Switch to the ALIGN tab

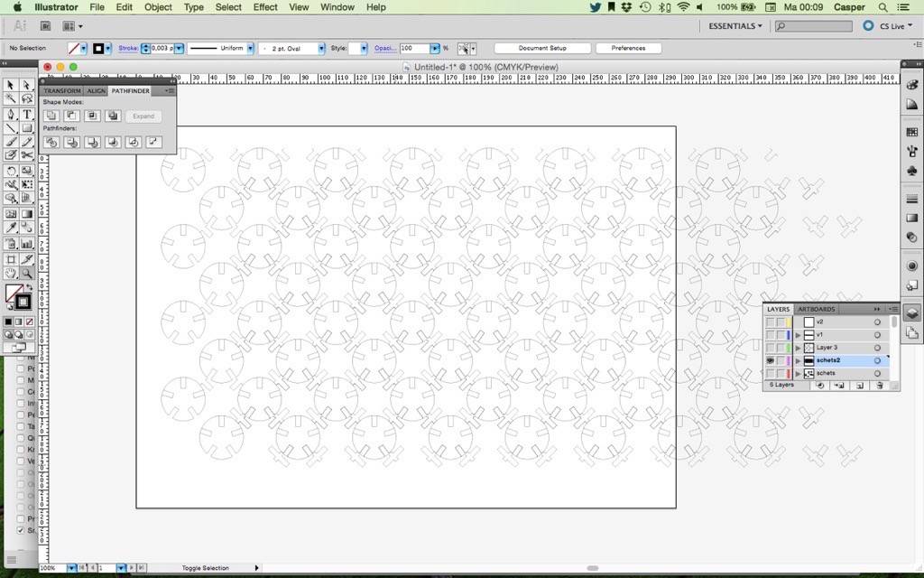[96, 91]
